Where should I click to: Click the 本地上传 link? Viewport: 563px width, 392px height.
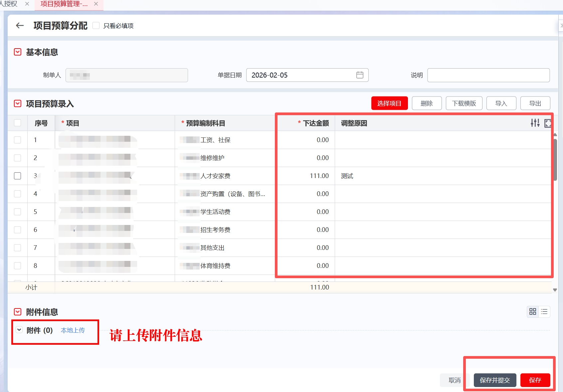click(x=73, y=330)
